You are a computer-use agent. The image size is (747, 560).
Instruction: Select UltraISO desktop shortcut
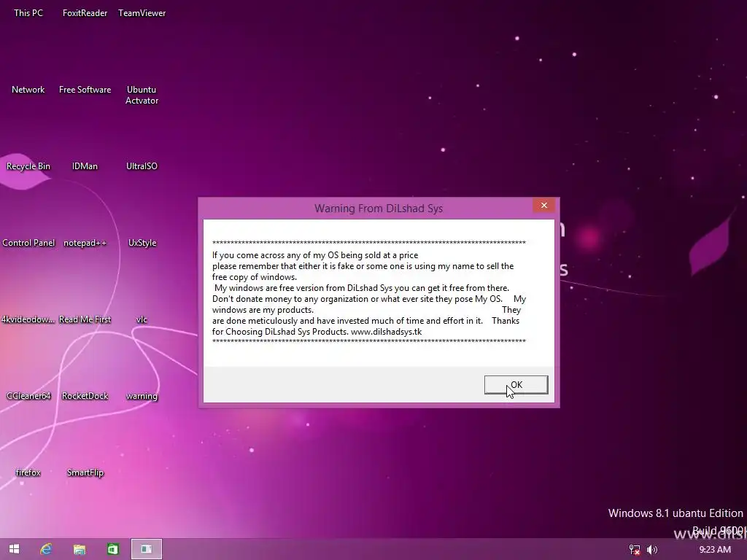142,166
